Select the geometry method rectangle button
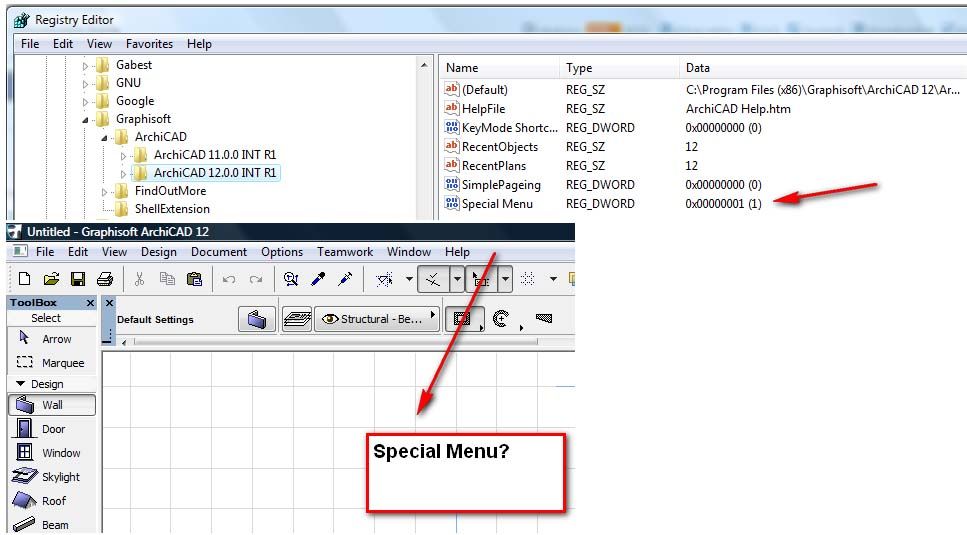967x535 pixels. coord(463,319)
